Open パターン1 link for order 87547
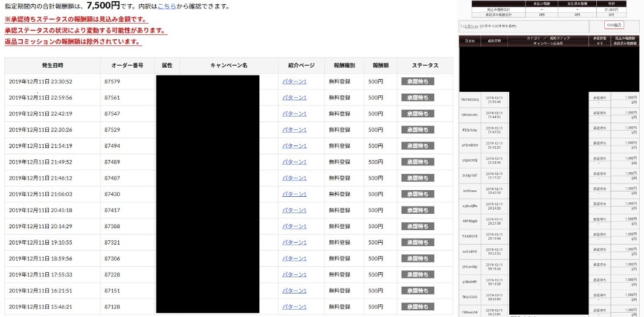The height and width of the screenshot is (317, 644). pyautogui.click(x=294, y=114)
